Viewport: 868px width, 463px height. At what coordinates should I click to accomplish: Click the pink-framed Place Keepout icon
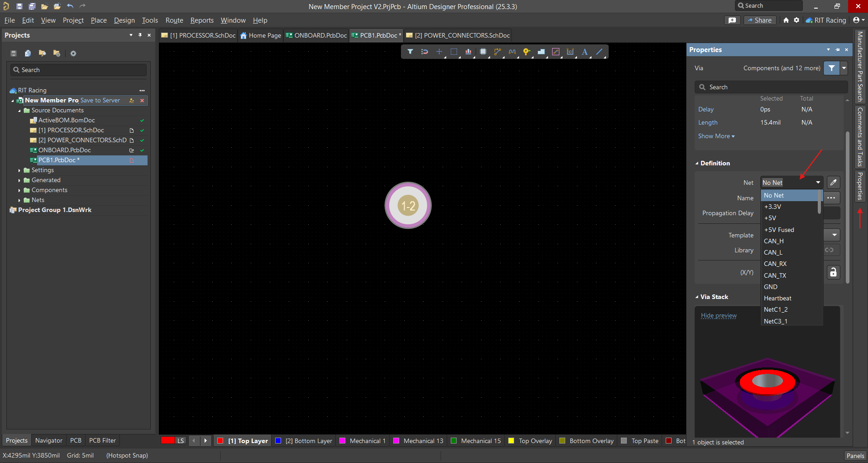(x=556, y=52)
